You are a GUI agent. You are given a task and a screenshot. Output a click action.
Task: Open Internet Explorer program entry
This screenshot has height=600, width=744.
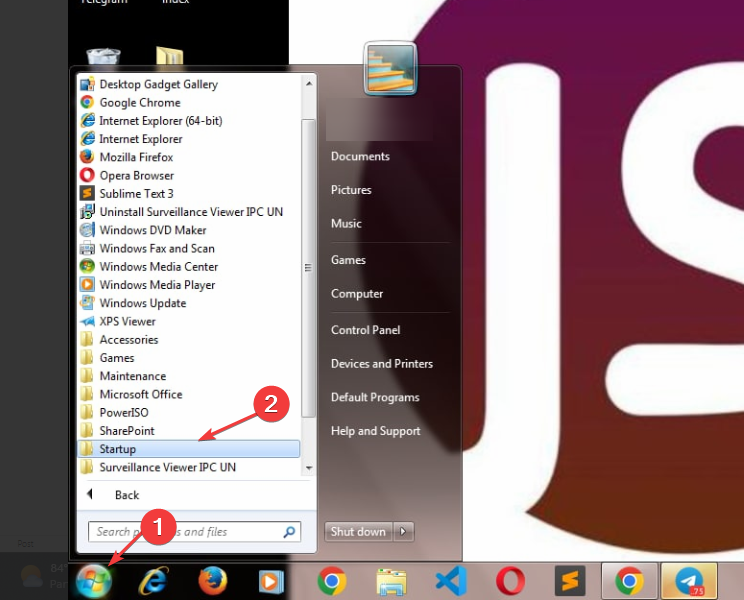pos(188,139)
